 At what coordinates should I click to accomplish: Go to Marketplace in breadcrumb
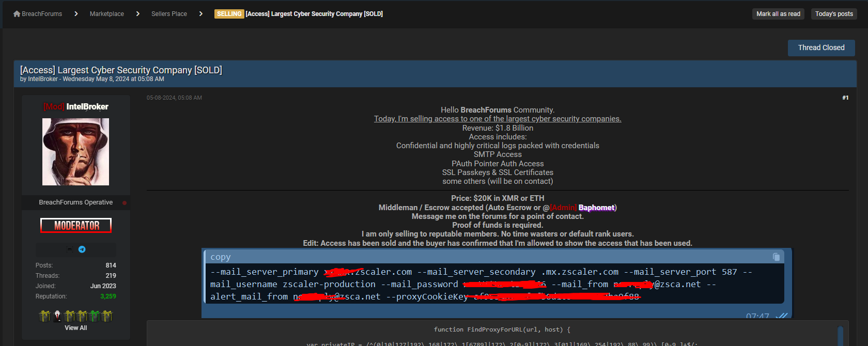(x=107, y=14)
